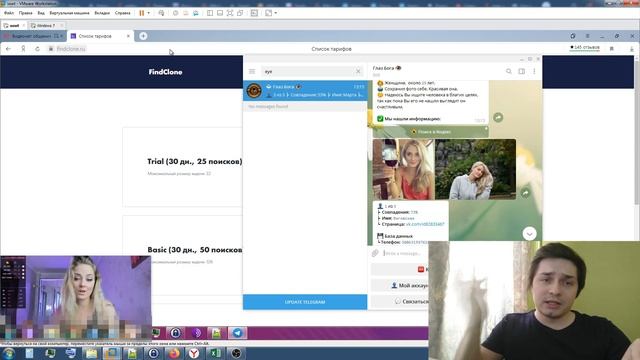Viewport: 640px width, 360px height.
Task: Open Telegram in the guest taskbar
Action: (237, 333)
